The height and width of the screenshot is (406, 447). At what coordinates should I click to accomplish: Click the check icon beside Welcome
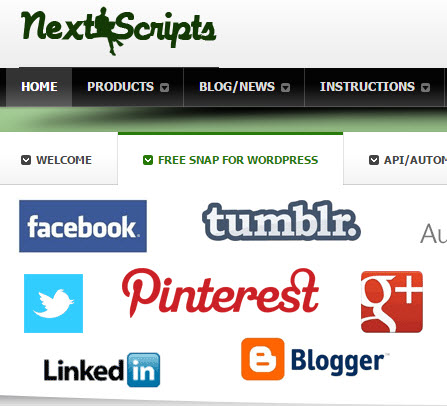click(x=26, y=160)
